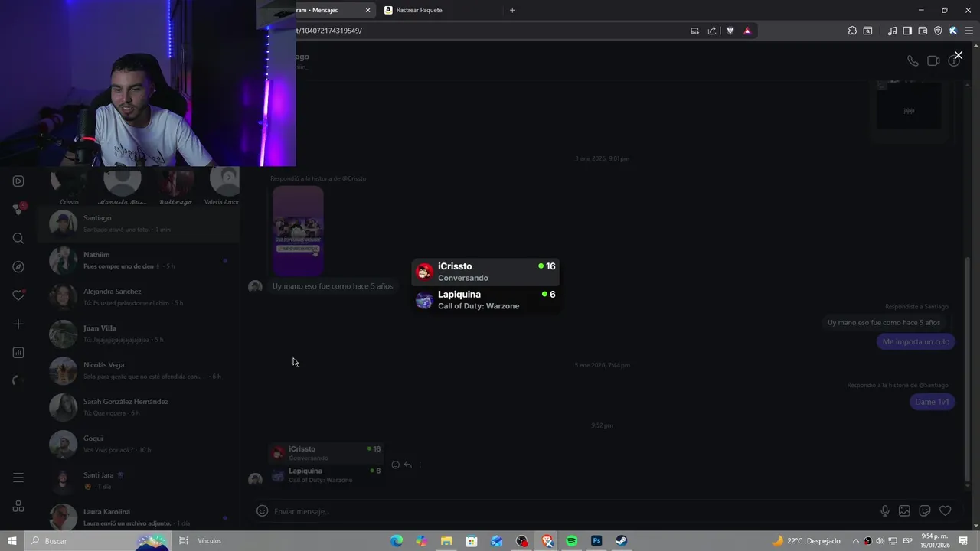The width and height of the screenshot is (980, 551).
Task: React with emoji to the last received image
Action: point(395,465)
